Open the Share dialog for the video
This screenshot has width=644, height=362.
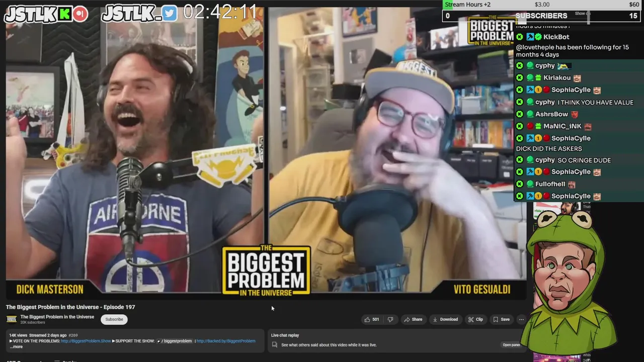(x=413, y=319)
